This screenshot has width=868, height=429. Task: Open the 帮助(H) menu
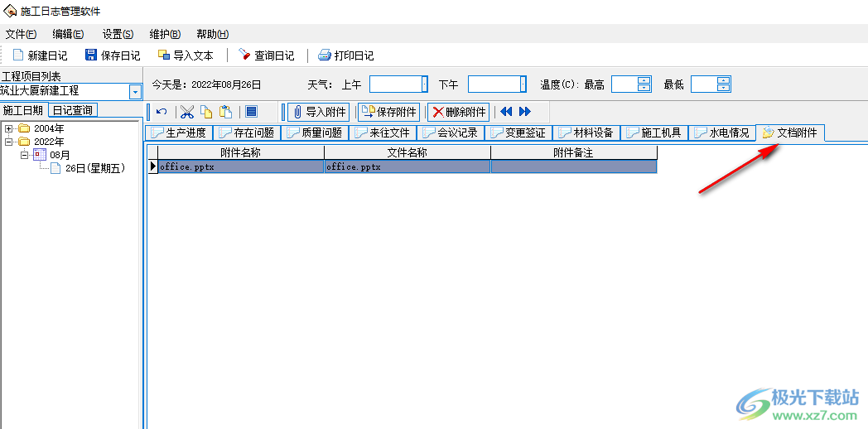tap(213, 34)
